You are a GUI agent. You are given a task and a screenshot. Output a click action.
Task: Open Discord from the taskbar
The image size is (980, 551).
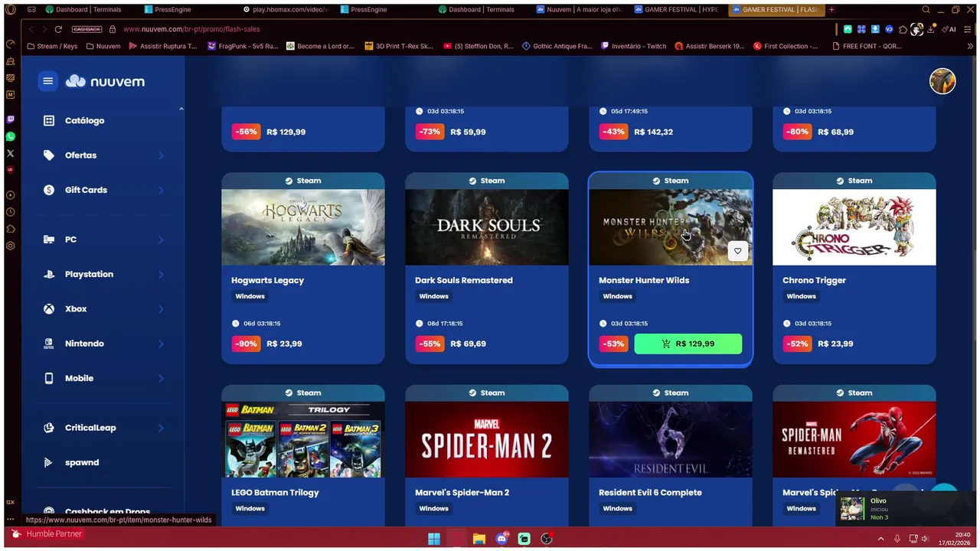coord(501,539)
